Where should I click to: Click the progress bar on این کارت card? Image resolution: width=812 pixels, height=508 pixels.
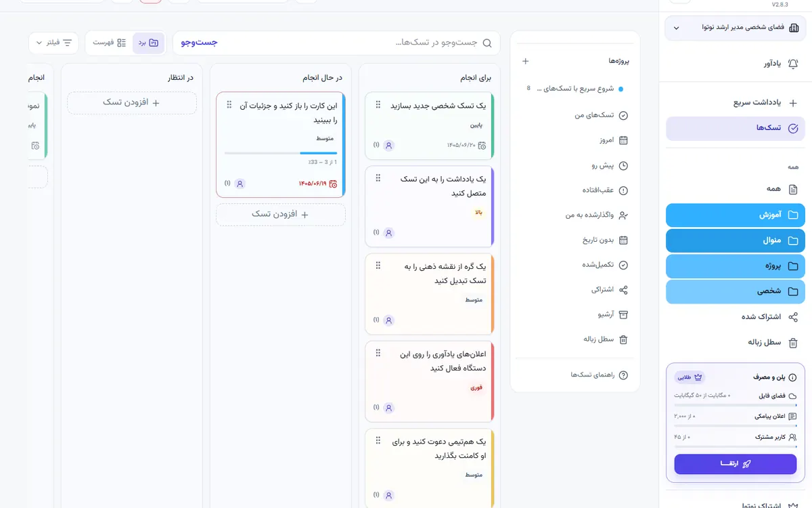281,153
